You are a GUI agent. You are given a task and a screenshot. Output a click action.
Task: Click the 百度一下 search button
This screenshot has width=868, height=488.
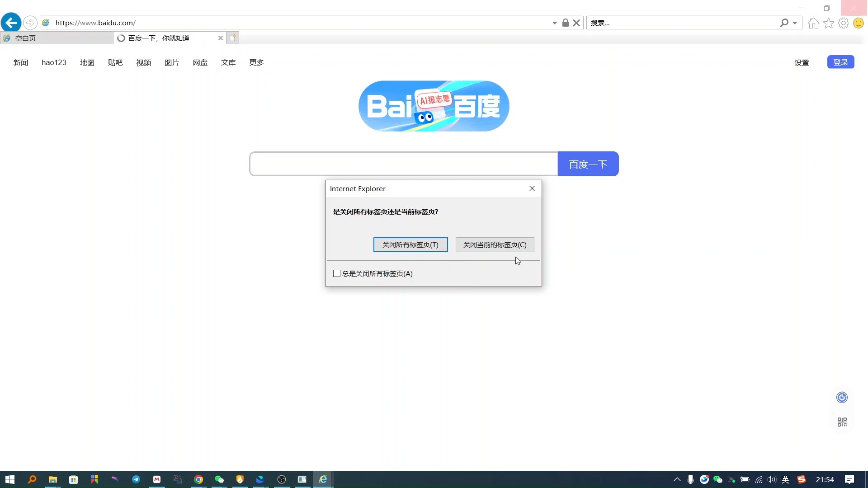[588, 164]
